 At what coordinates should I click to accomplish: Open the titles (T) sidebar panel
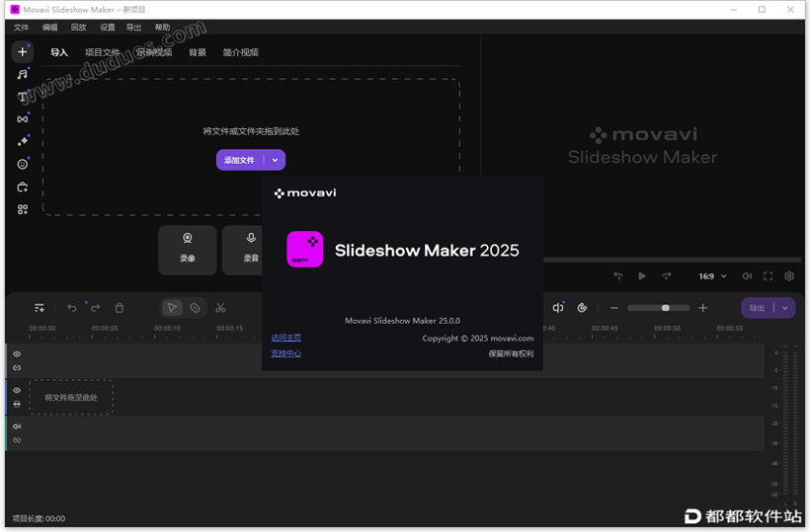point(22,97)
